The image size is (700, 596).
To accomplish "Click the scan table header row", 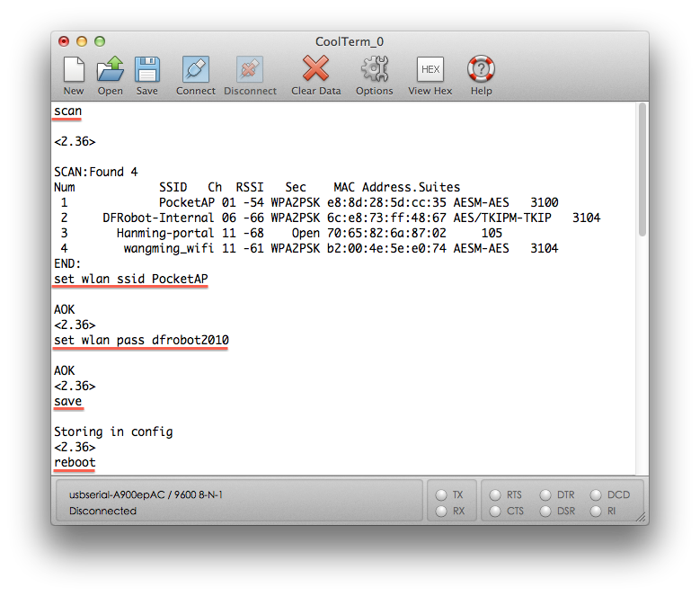I will coord(257,187).
